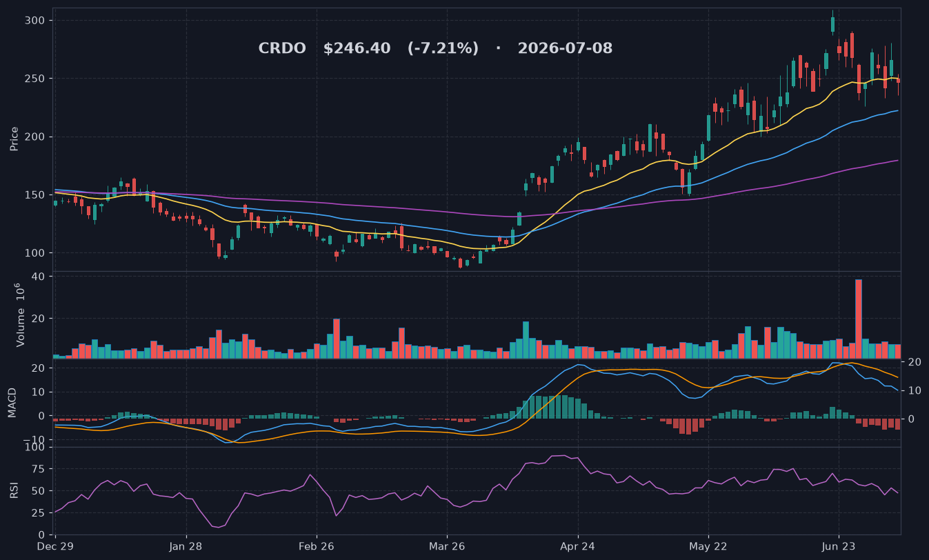The image size is (929, 560).
Task: Click the 2026-07-08 date in the title
Action: click(x=565, y=49)
